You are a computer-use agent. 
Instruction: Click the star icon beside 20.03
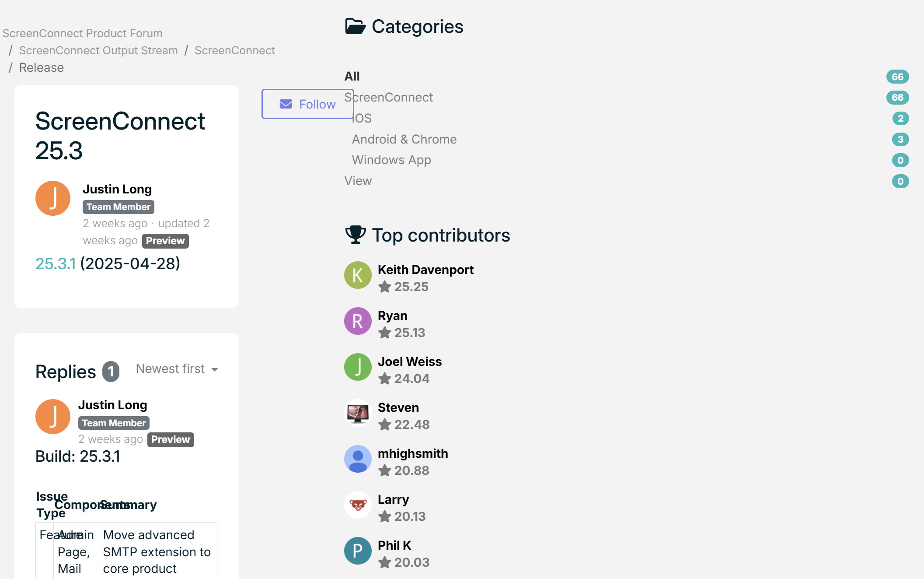point(384,562)
